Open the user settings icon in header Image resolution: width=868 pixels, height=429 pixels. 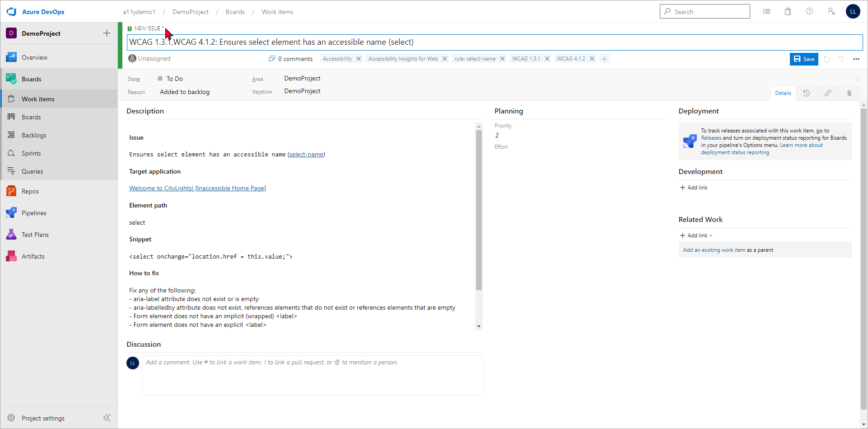click(x=831, y=11)
